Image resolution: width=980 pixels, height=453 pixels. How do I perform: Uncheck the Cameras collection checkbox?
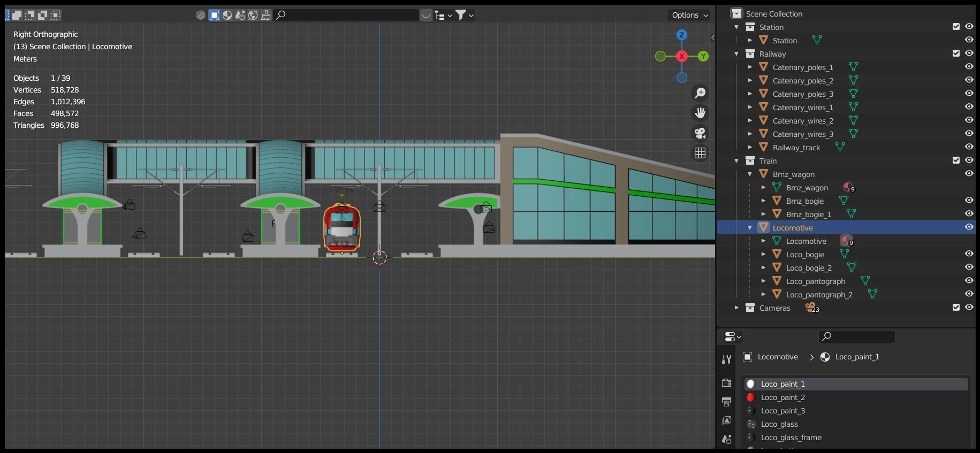(956, 308)
